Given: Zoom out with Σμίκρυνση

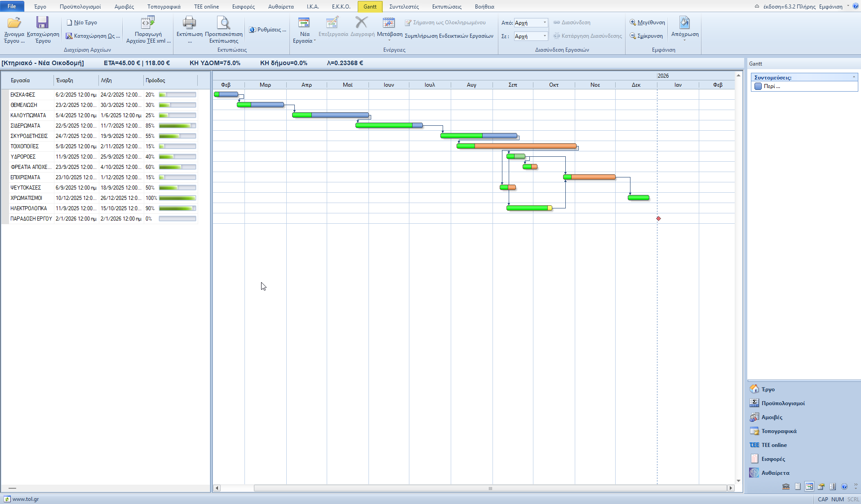Looking at the screenshot, I should (x=646, y=36).
